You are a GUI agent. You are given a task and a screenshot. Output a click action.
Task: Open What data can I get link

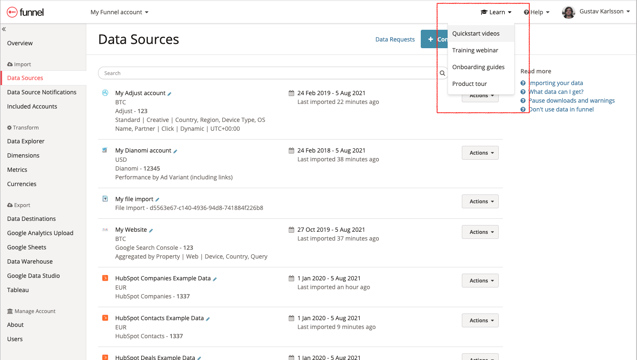pyautogui.click(x=556, y=92)
